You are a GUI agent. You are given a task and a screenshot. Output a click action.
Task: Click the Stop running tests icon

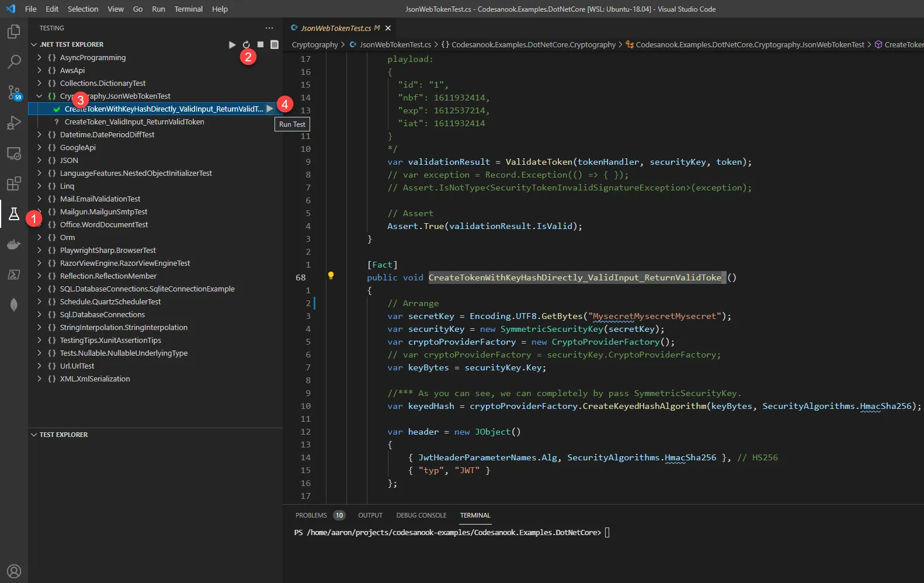click(x=260, y=44)
